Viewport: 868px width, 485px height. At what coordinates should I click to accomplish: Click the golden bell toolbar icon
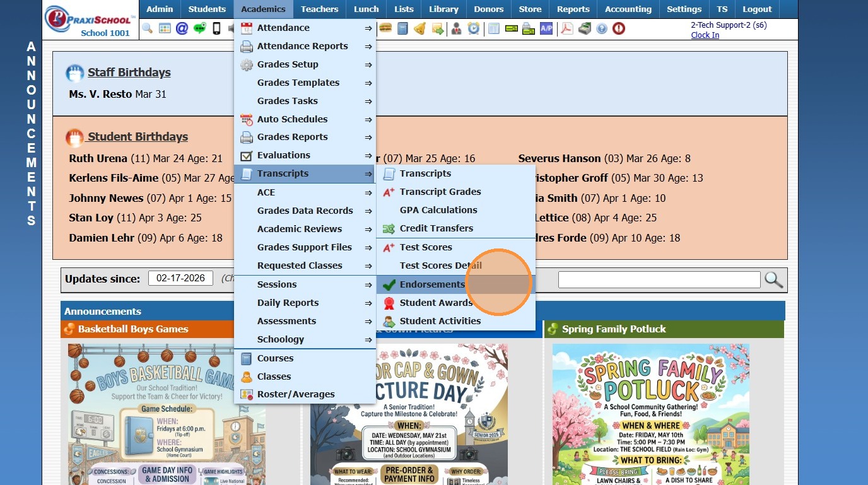(x=419, y=28)
